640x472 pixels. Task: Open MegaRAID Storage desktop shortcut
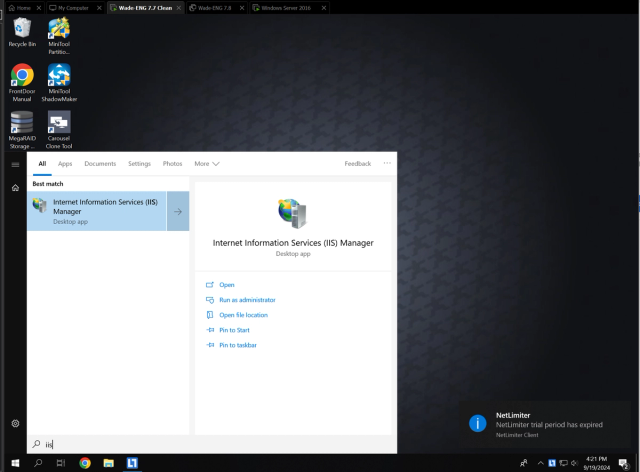coord(22,130)
